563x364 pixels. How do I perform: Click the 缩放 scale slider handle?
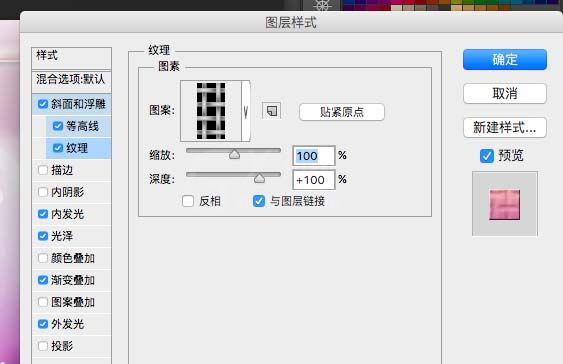[x=234, y=155]
